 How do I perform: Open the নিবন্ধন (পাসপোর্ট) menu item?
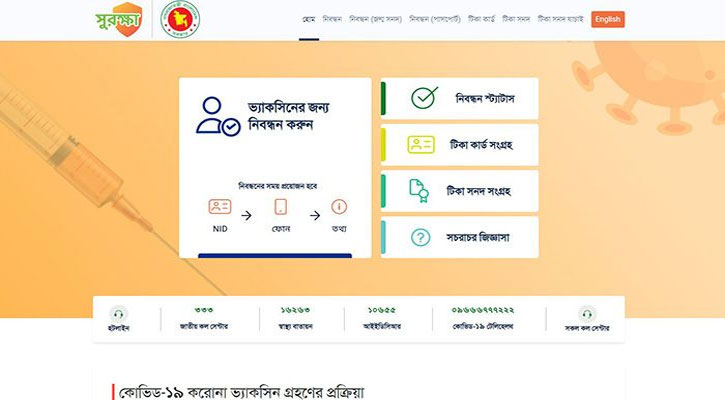click(x=435, y=19)
